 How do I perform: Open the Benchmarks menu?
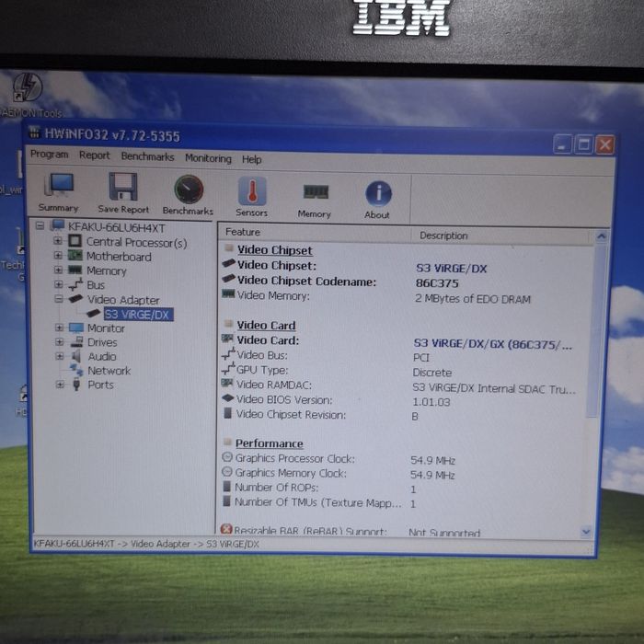point(147,156)
